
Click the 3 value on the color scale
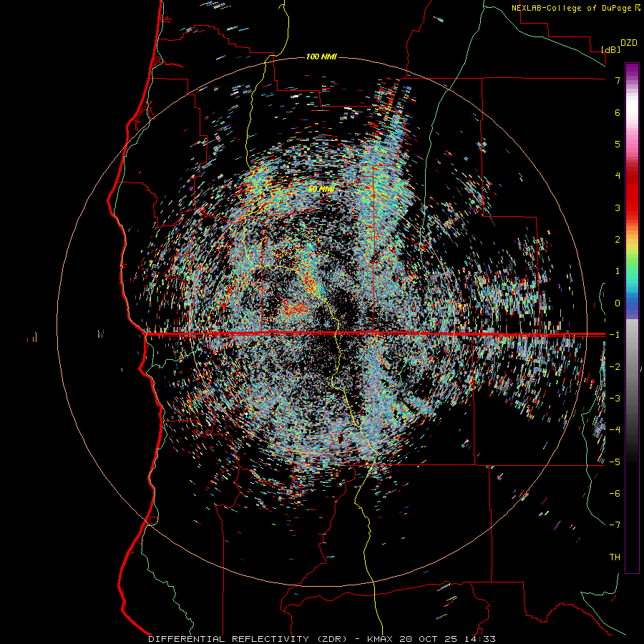[618, 208]
